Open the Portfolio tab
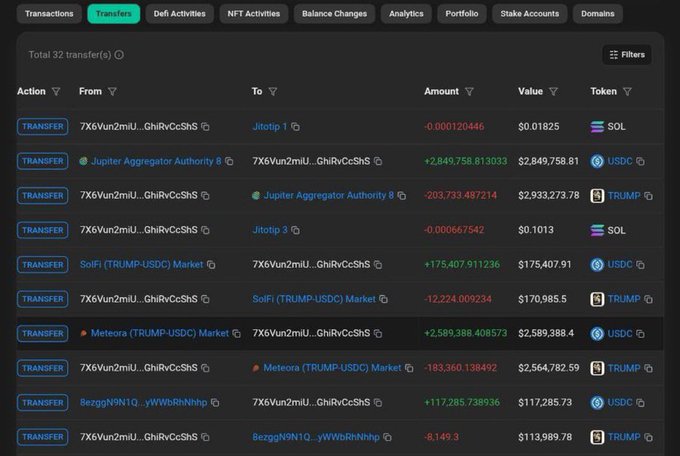 [x=462, y=13]
